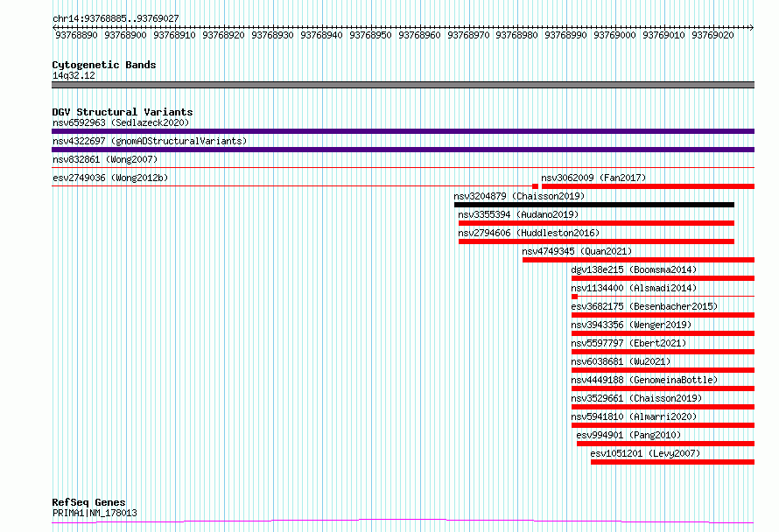779x532 pixels.
Task: Click the DGV Structural Variants track title
Action: (x=123, y=112)
